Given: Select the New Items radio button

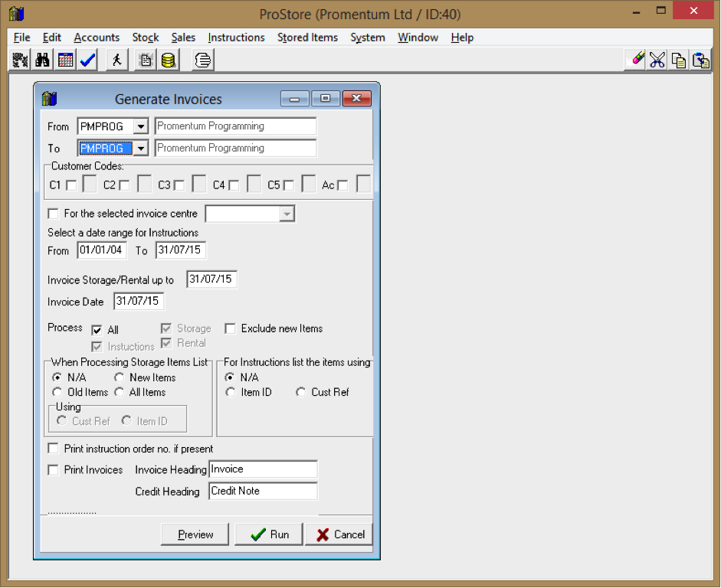Looking at the screenshot, I should tap(120, 377).
